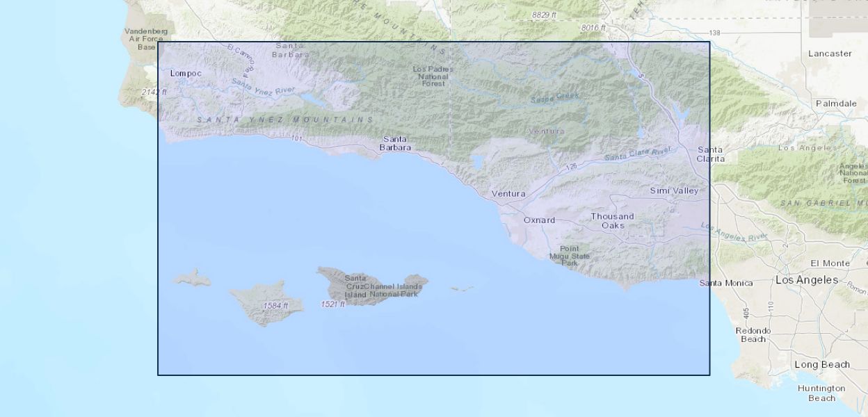This screenshot has width=868, height=417.
Task: Click the 1584 ft elevation marker
Action: pos(275,306)
